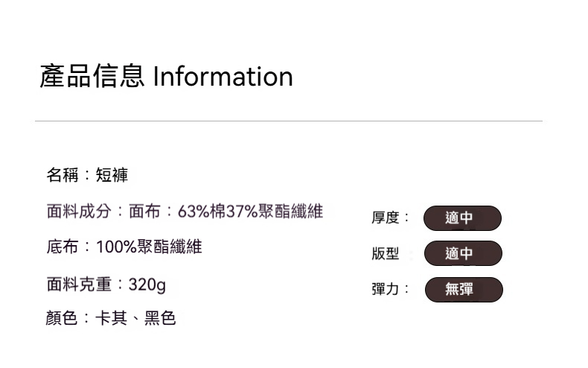Click the horizontal divider under the heading
588x368 pixels.
[x=289, y=121]
